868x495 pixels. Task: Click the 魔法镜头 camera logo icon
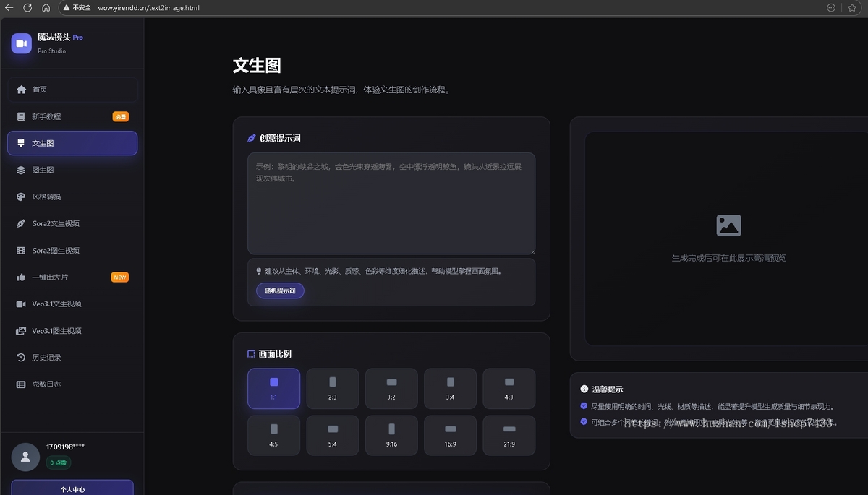(x=21, y=43)
